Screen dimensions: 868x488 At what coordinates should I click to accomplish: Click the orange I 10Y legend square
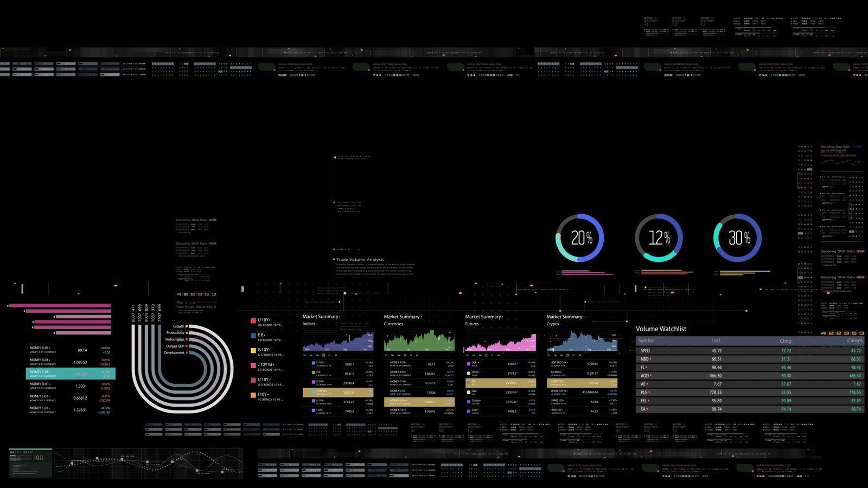(253, 395)
